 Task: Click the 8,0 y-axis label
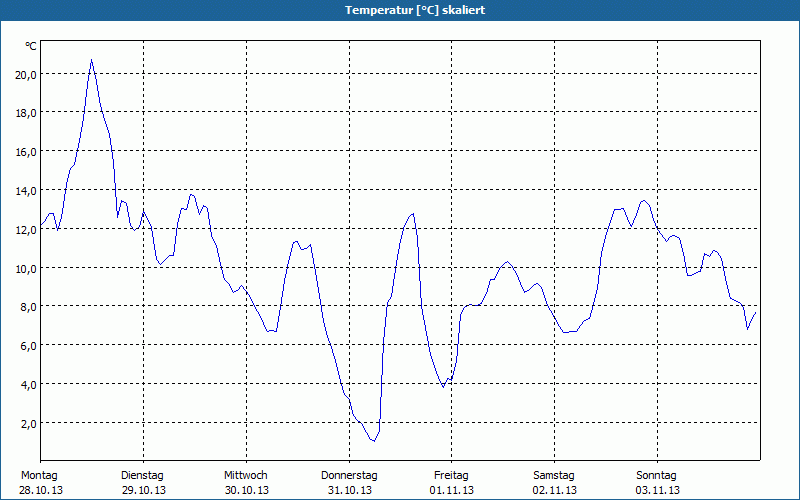(28, 307)
